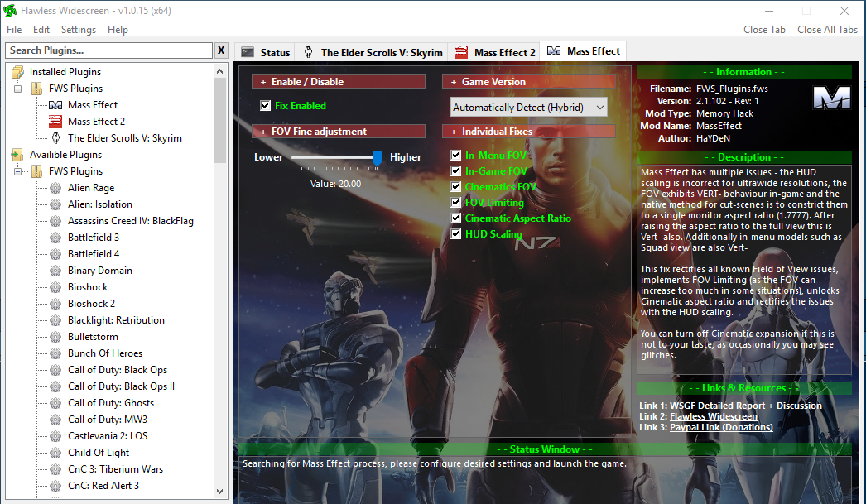Collapse the Enable / Disable section header

tap(339, 82)
